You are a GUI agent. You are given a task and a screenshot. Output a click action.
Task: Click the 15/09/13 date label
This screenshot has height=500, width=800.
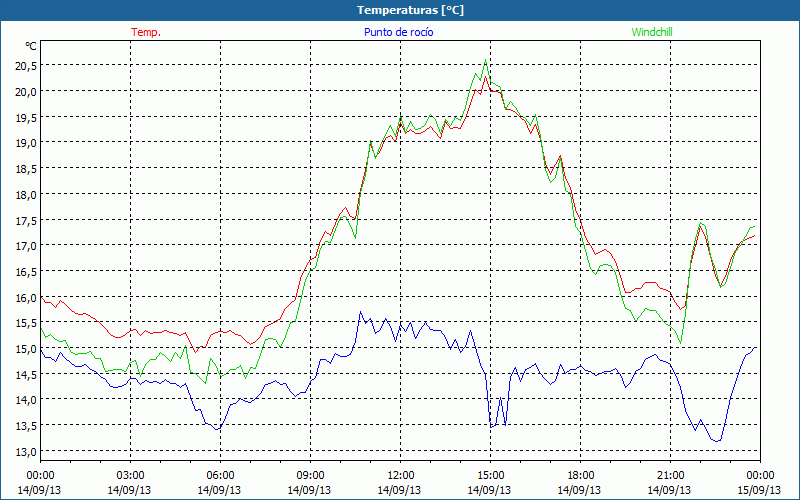point(759,490)
